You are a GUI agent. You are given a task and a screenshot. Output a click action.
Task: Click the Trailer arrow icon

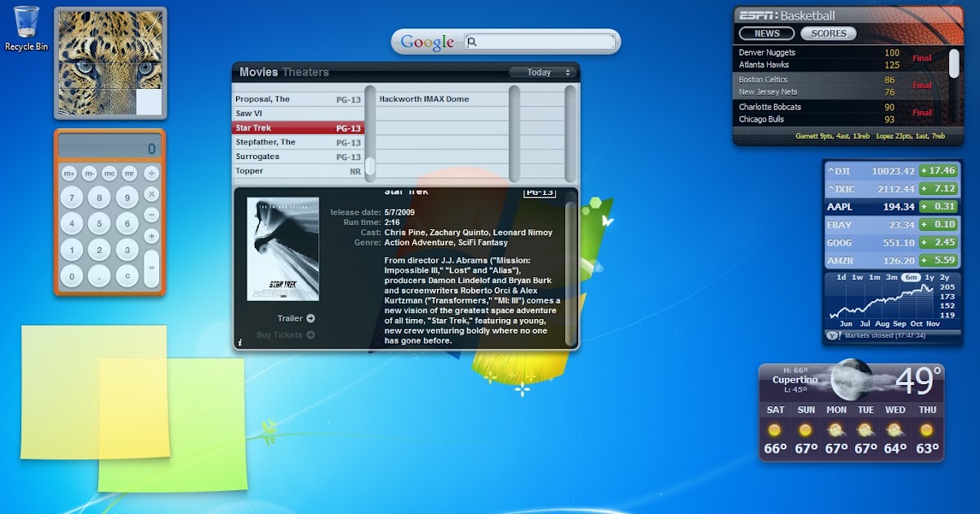point(310,318)
